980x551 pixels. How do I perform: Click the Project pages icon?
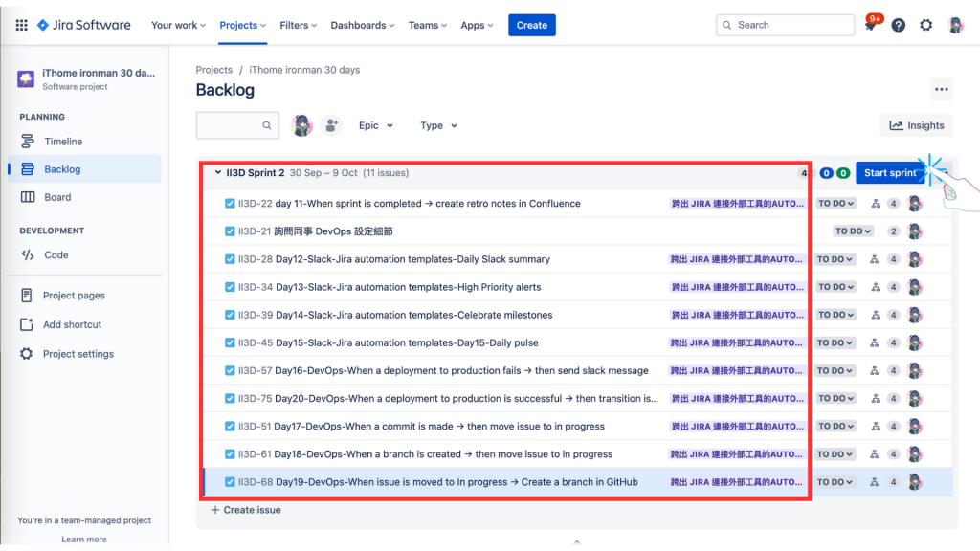point(26,295)
